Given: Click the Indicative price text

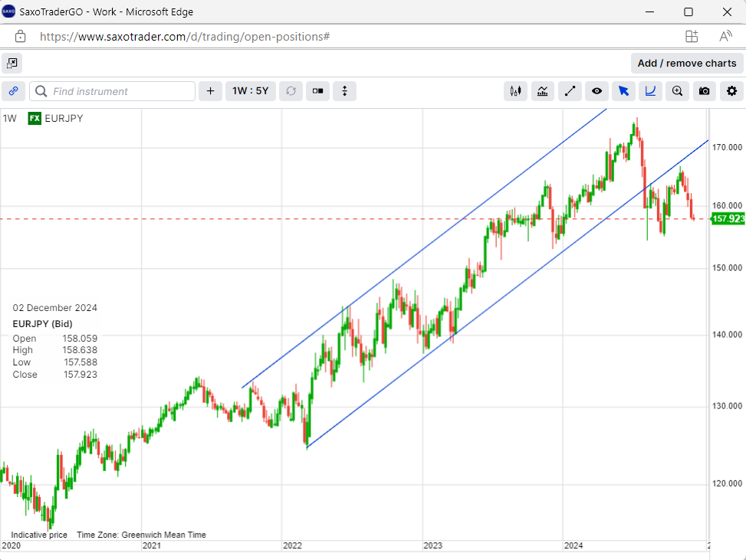Looking at the screenshot, I should tap(39, 535).
